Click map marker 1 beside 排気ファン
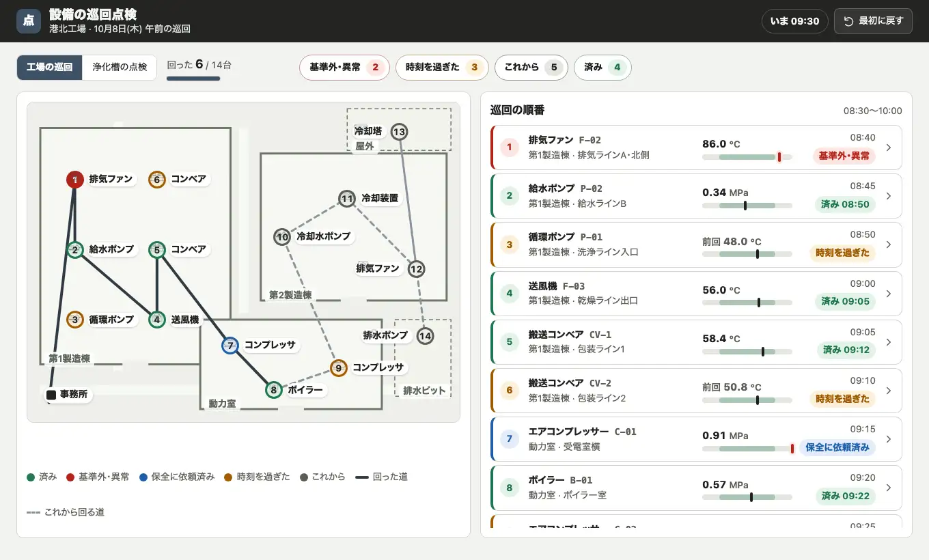Image resolution: width=929 pixels, height=560 pixels. (75, 180)
